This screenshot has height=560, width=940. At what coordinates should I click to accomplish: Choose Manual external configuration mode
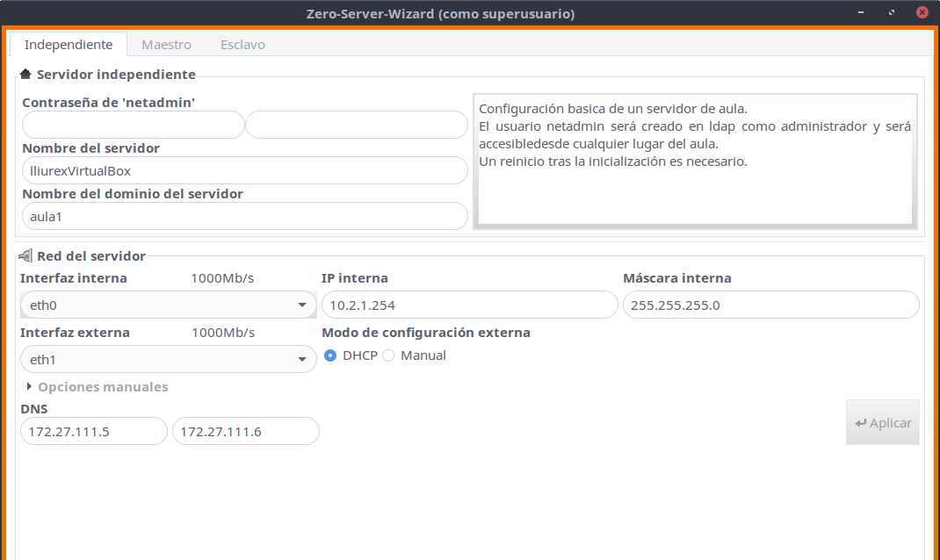389,355
